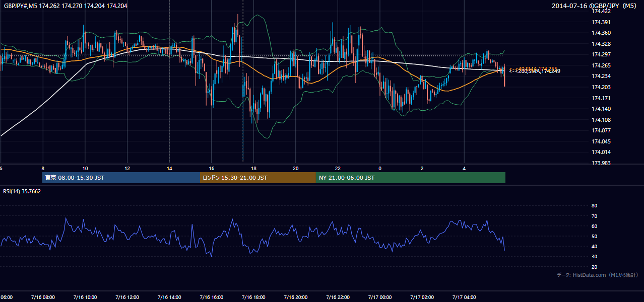Screen dimensions: 644x302
Task: Click price axis label 174.265
Action: [x=602, y=65]
